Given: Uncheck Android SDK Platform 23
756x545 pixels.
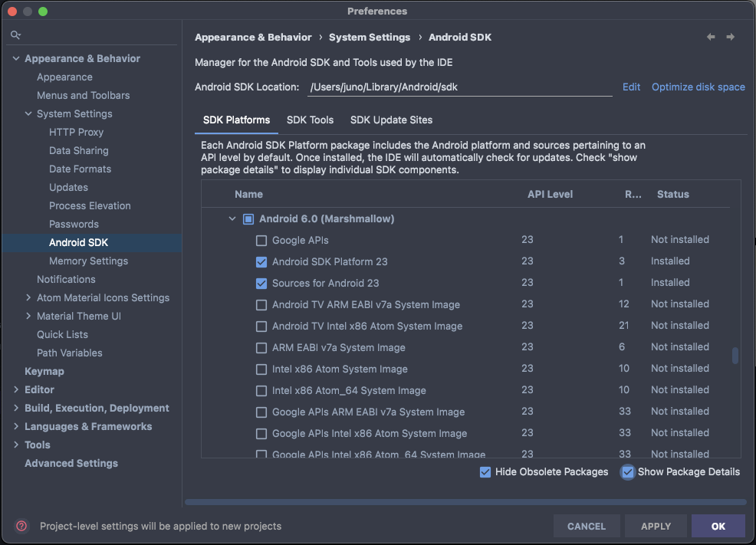Looking at the screenshot, I should click(261, 261).
